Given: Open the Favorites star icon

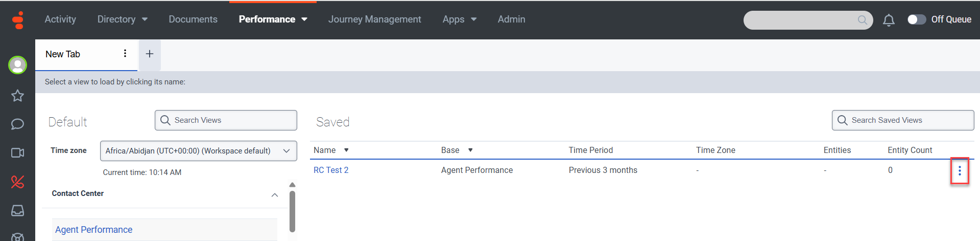Looking at the screenshot, I should click(x=18, y=96).
